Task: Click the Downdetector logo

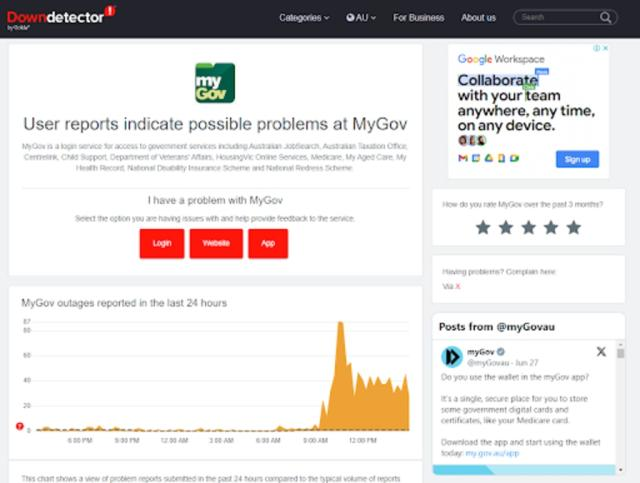Action: pos(61,18)
